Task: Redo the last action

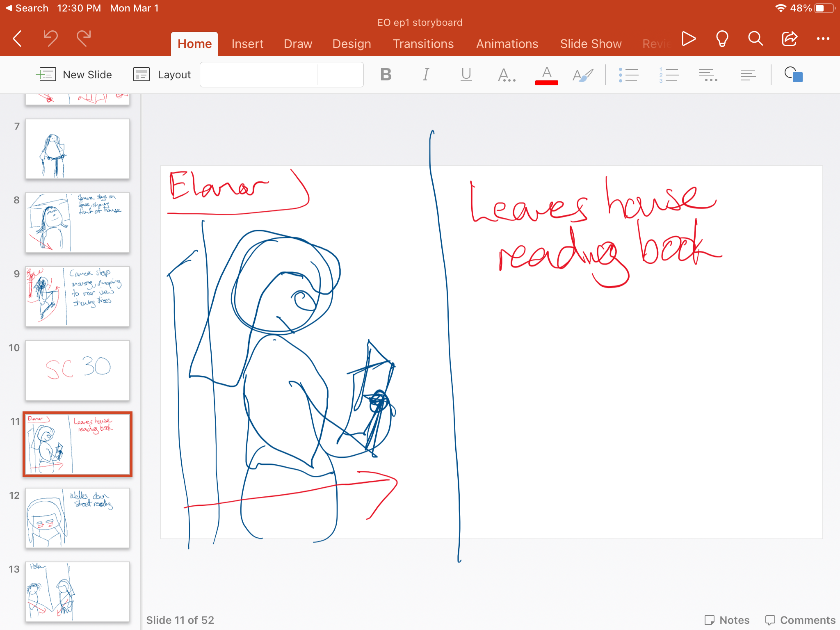Action: [83, 38]
